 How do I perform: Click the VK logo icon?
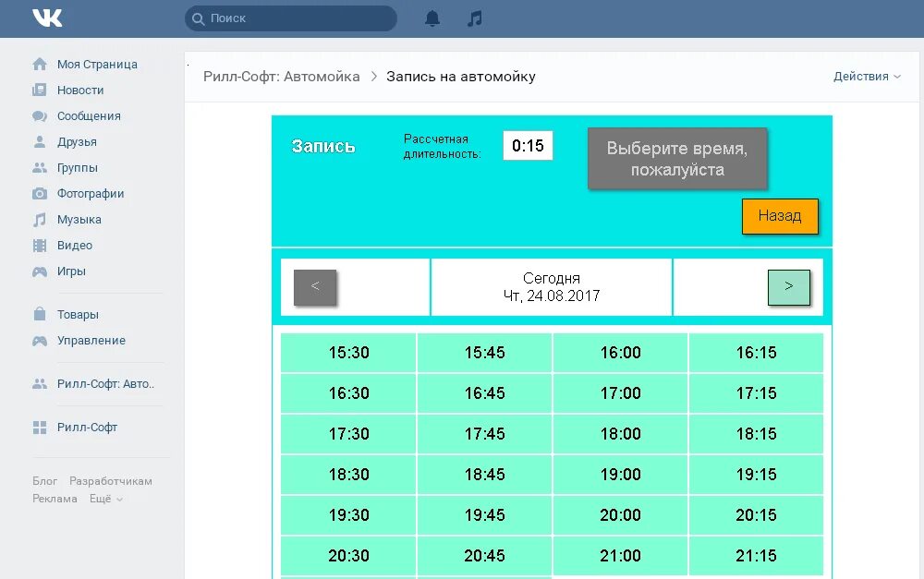click(x=47, y=18)
